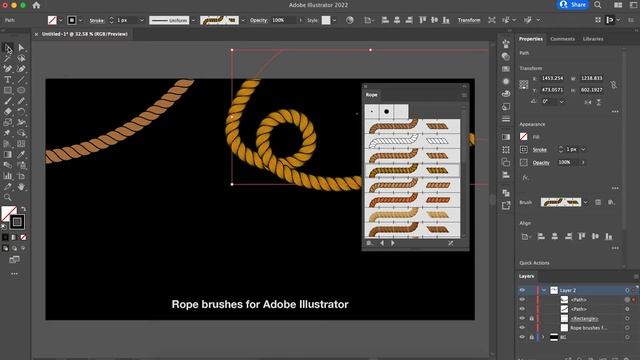Hide the Rope brushes text sublayer

522,328
